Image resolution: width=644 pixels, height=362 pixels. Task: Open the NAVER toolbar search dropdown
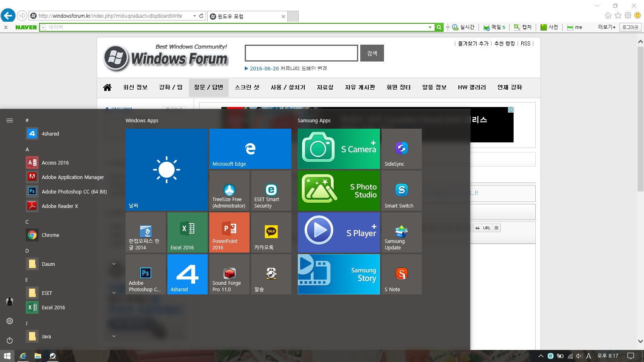coord(430,27)
